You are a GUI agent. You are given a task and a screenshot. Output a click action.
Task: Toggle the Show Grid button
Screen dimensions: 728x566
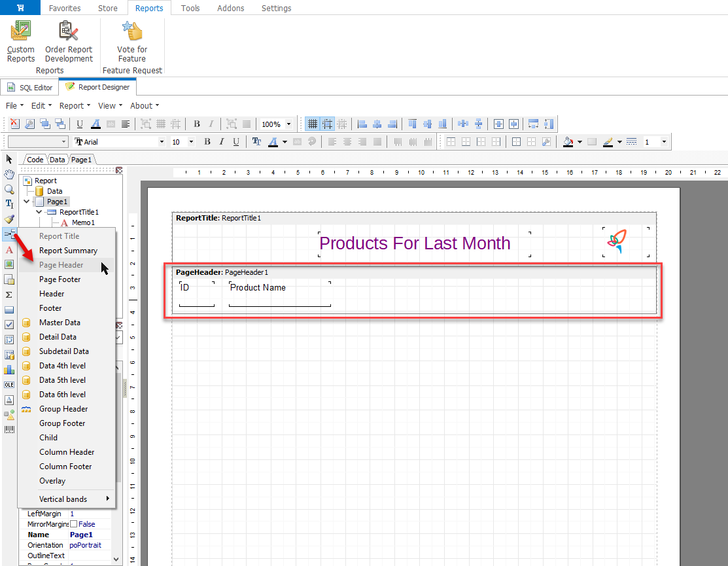313,124
